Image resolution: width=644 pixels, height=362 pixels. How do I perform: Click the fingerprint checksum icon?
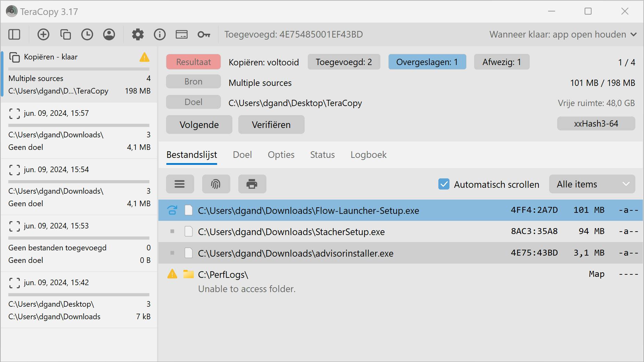click(x=216, y=184)
